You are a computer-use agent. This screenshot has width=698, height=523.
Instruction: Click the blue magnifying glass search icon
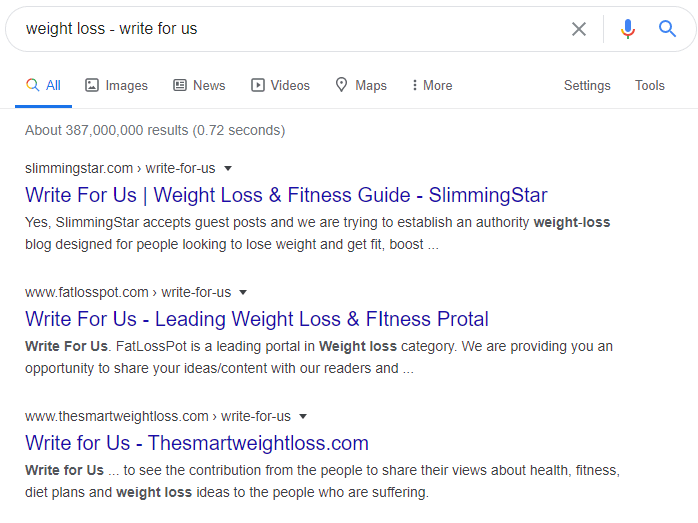(x=667, y=29)
